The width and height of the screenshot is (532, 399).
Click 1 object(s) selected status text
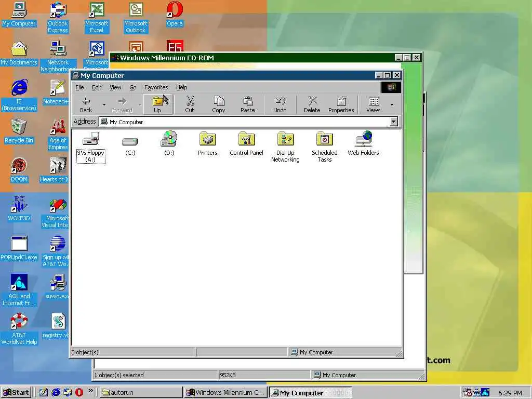click(x=119, y=375)
